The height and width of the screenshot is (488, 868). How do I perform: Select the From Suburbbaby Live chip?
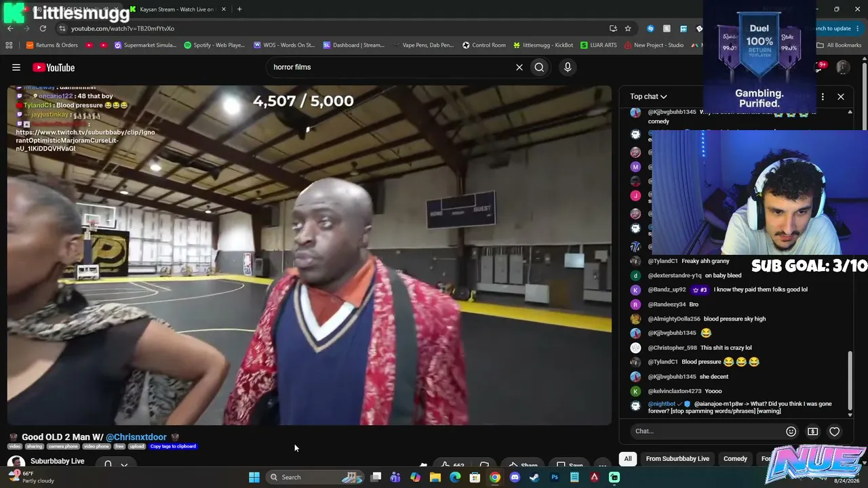pyautogui.click(x=677, y=459)
